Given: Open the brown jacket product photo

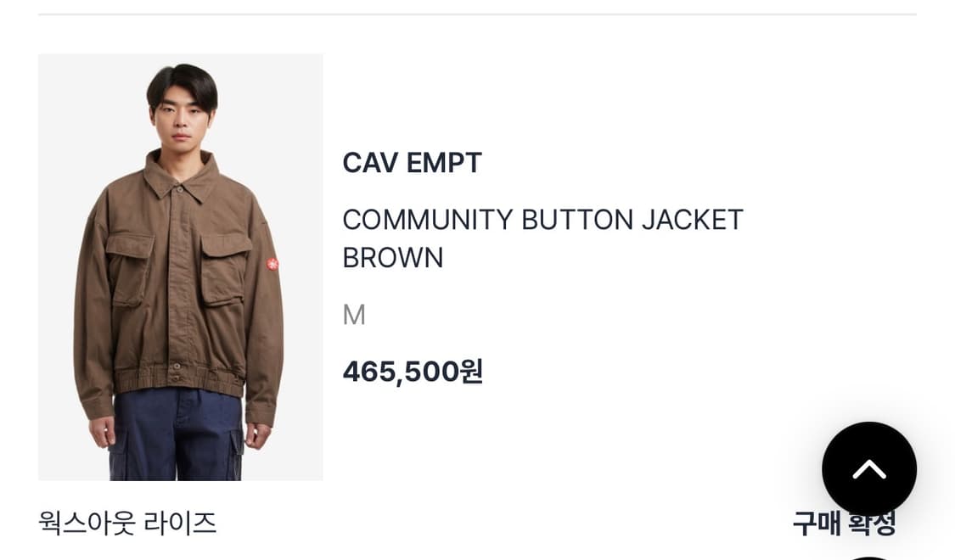Looking at the screenshot, I should coord(180,267).
